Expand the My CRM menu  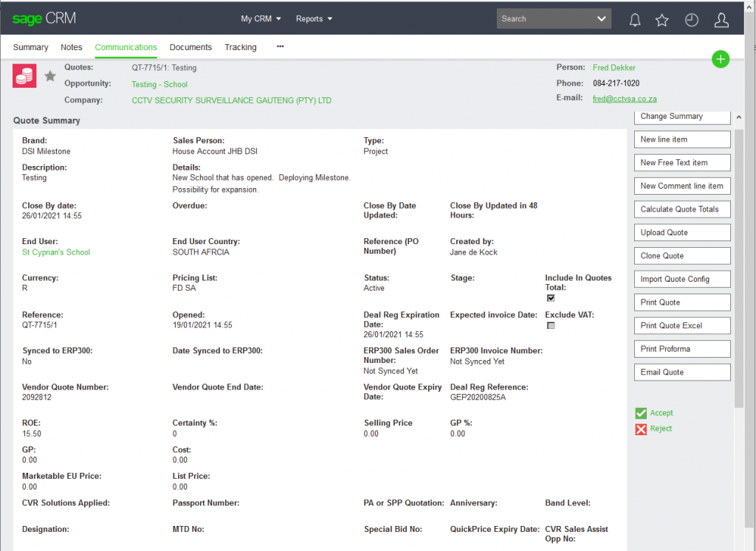click(x=261, y=19)
